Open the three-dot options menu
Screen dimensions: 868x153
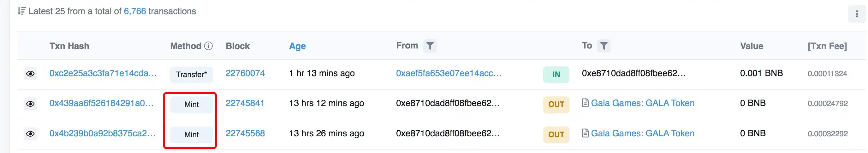click(857, 14)
